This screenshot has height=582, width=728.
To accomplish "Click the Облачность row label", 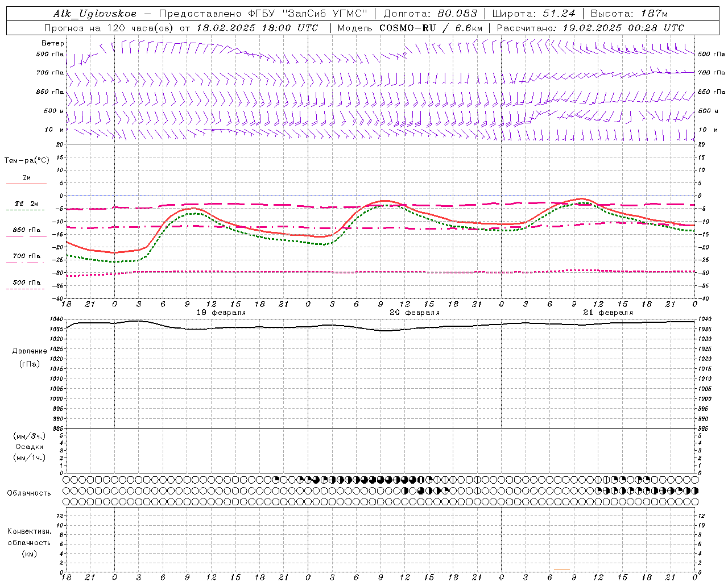I will pyautogui.click(x=29, y=493).
